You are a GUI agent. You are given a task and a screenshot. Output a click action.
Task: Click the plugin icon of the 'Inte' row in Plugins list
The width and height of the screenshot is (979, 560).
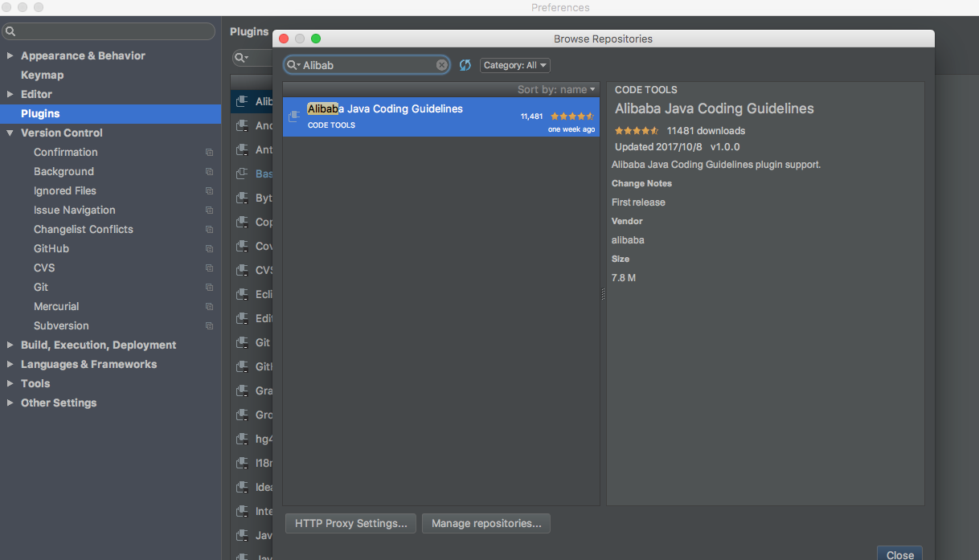click(x=241, y=511)
